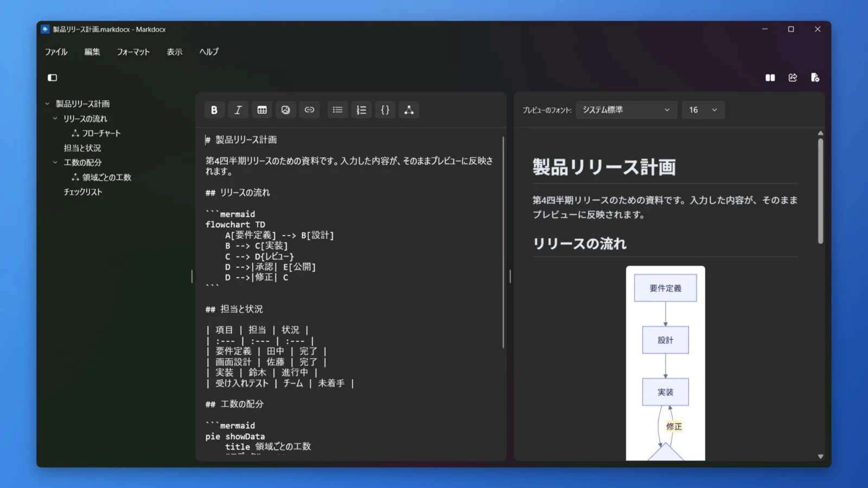This screenshot has height=488, width=868.
Task: Open document settings icon
Action: 815,78
